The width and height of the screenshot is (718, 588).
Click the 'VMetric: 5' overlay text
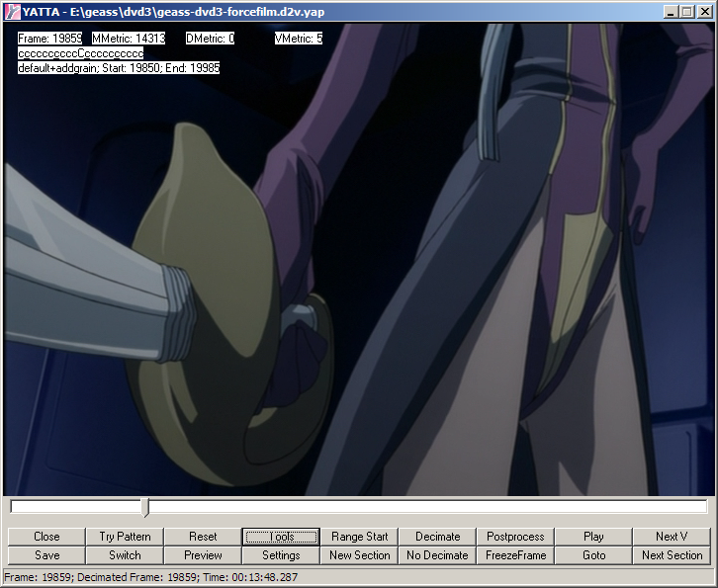tap(299, 39)
